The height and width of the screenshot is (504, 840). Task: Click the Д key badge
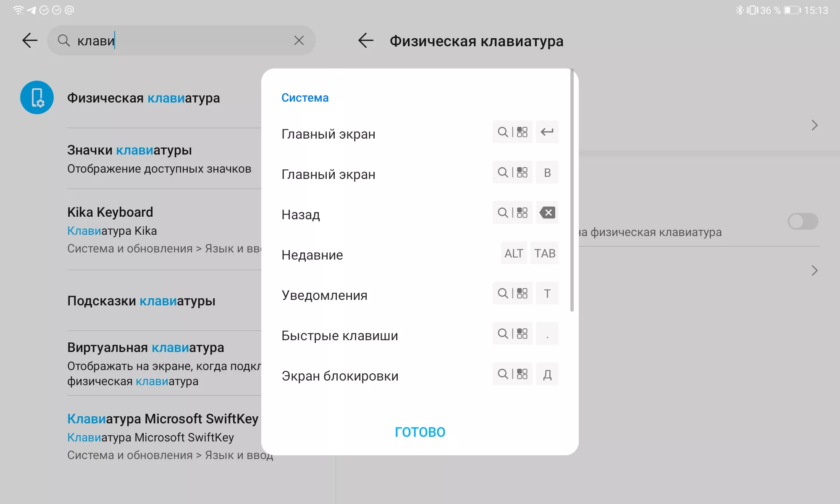tap(547, 374)
